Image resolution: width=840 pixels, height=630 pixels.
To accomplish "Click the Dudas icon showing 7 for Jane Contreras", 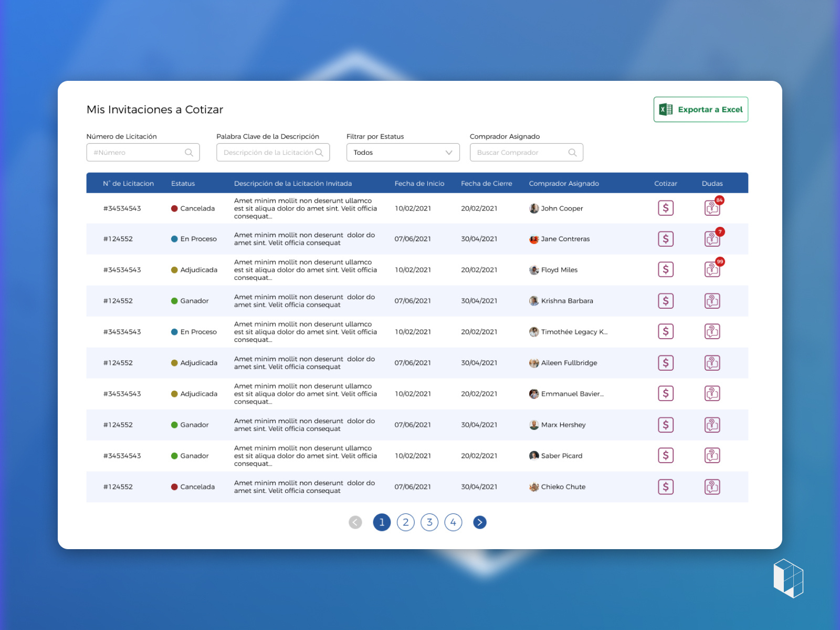I will pos(712,238).
